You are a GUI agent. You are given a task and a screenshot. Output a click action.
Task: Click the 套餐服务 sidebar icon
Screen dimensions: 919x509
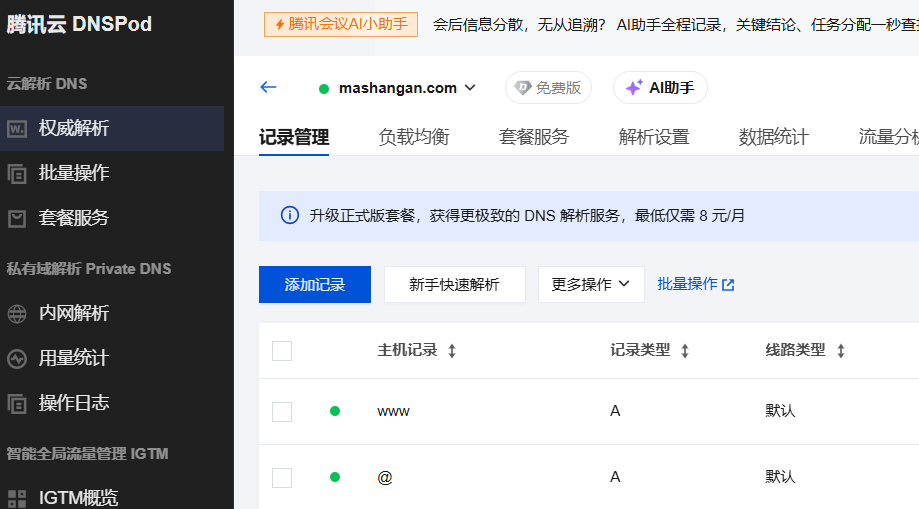coord(17,219)
